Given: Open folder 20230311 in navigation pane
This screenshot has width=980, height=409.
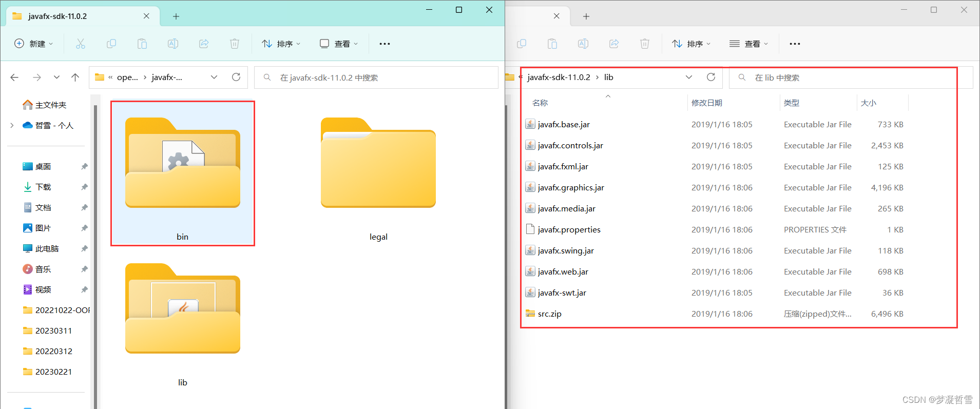Looking at the screenshot, I should point(48,330).
